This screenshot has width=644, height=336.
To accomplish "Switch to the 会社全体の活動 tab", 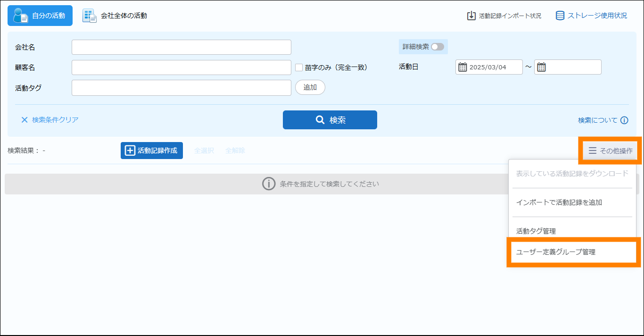I will click(x=115, y=16).
